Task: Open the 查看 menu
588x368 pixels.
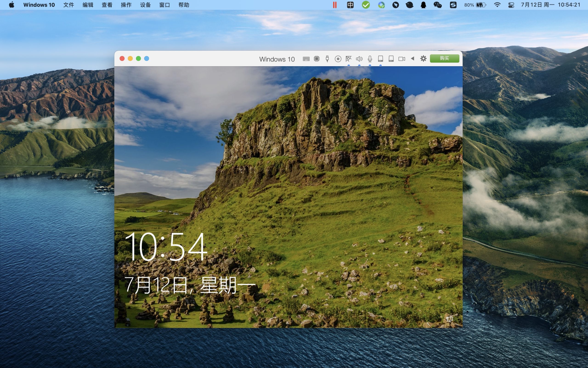Action: click(x=107, y=5)
